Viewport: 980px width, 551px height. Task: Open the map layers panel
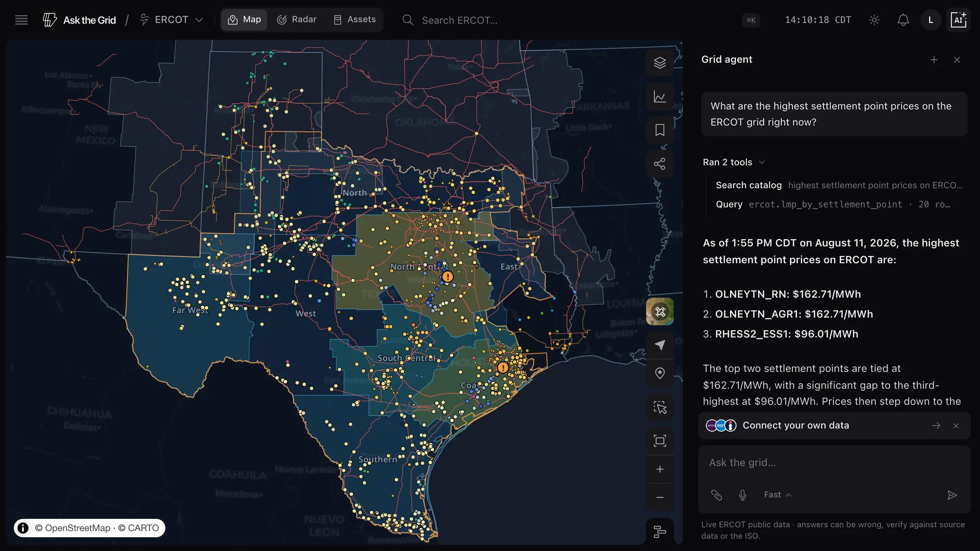(660, 63)
